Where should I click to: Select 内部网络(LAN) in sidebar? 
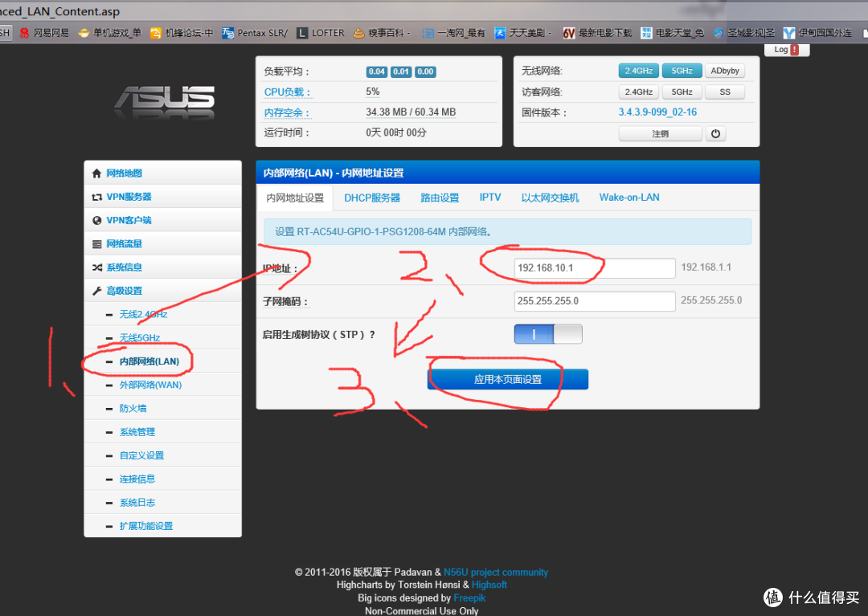[x=149, y=361]
